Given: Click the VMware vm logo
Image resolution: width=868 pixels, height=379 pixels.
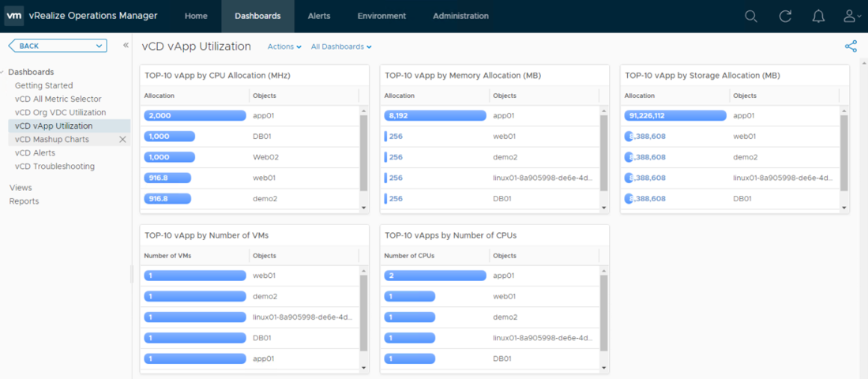Looking at the screenshot, I should click(14, 16).
